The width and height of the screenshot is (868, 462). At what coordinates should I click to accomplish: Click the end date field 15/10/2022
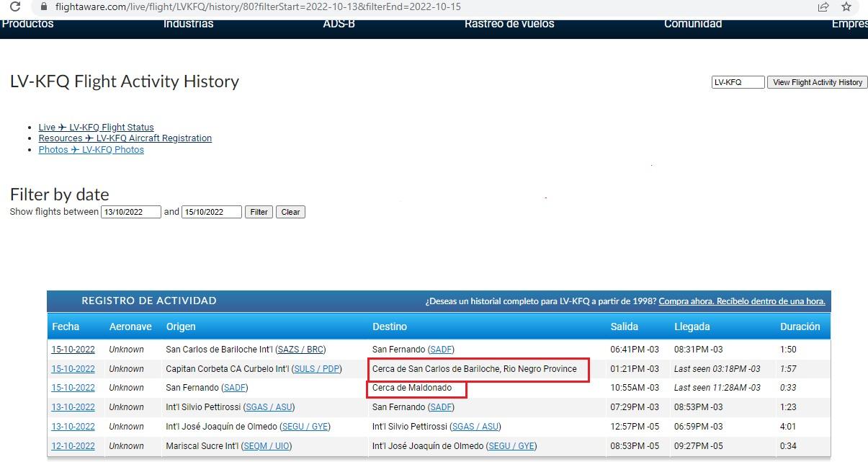(x=211, y=212)
